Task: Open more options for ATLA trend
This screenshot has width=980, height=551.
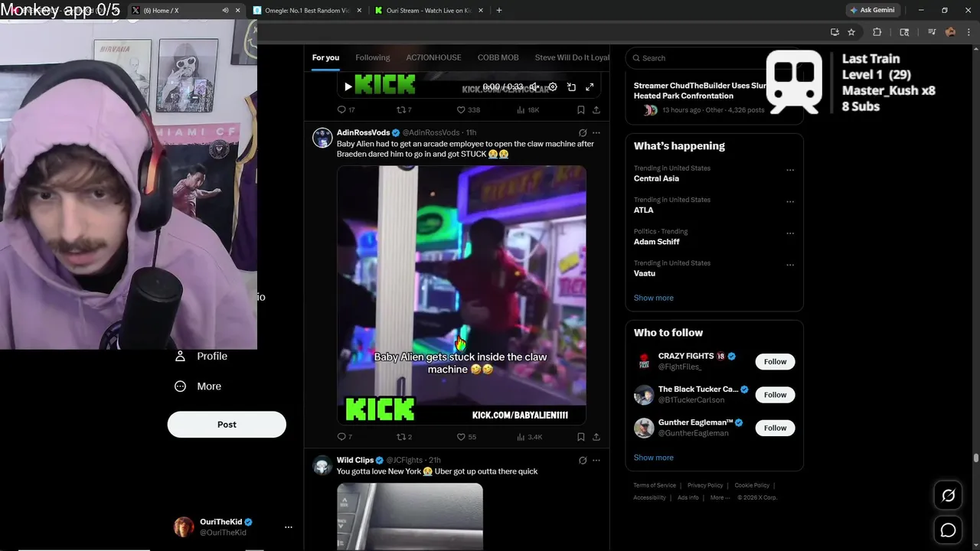Action: [790, 202]
